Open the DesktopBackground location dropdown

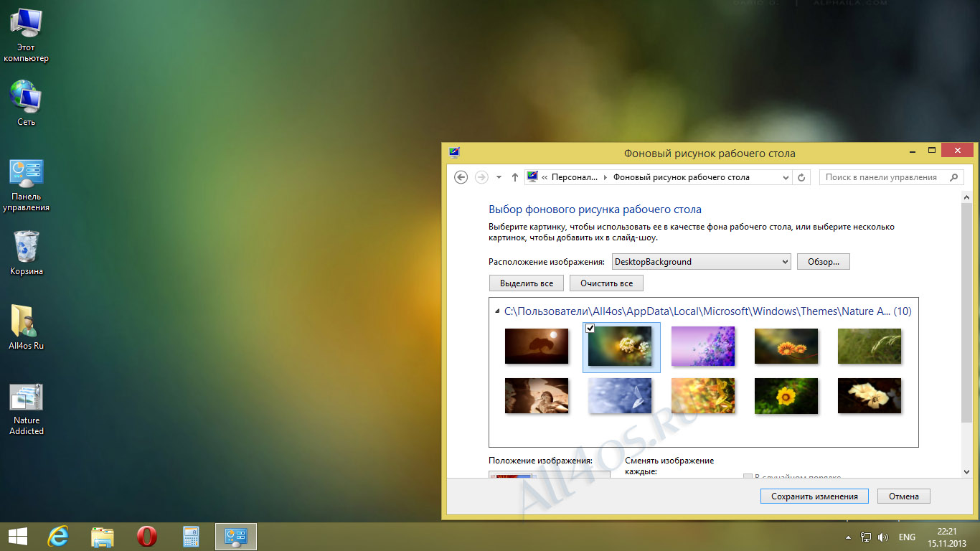click(701, 262)
